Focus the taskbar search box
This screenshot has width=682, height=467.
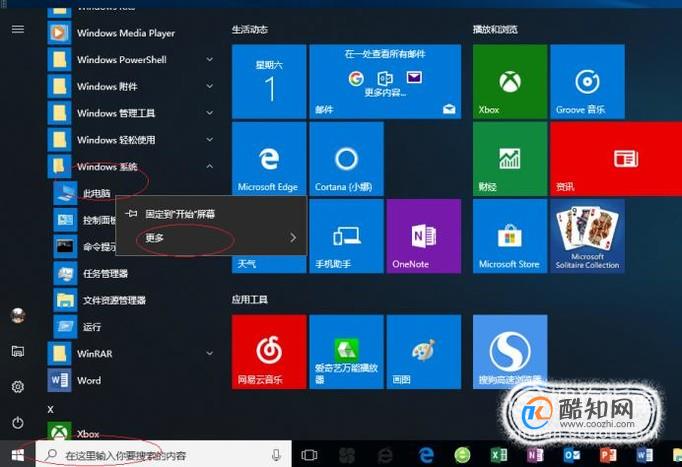click(x=163, y=455)
